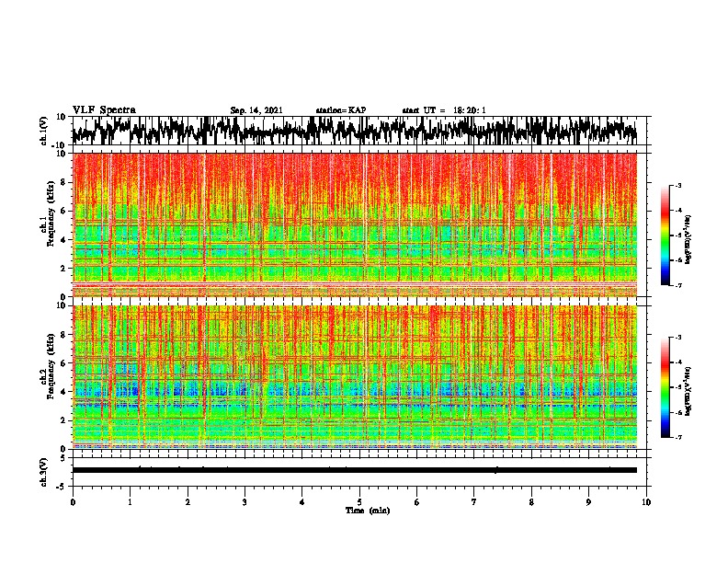Click the ch.1 frequency spectrogram panel

click(x=355, y=224)
